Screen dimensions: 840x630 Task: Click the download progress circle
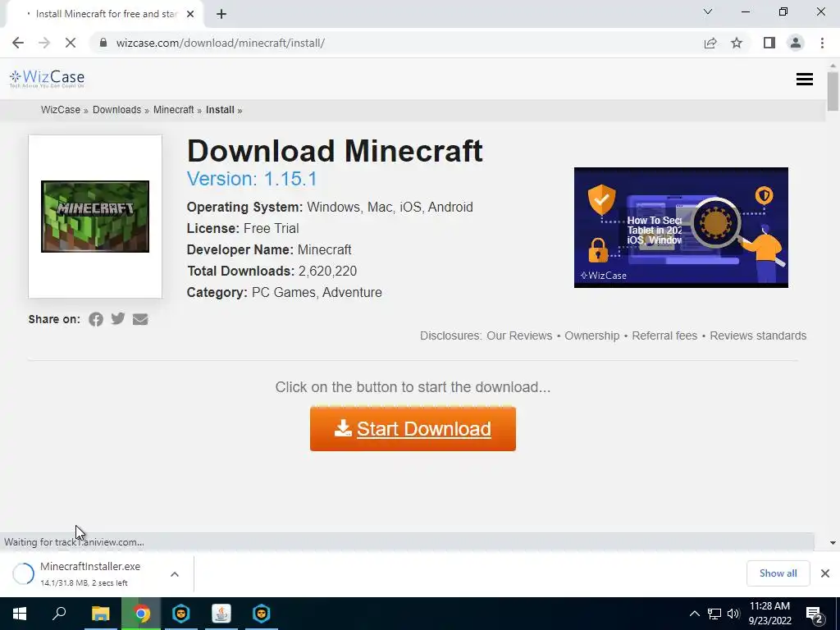coord(24,573)
